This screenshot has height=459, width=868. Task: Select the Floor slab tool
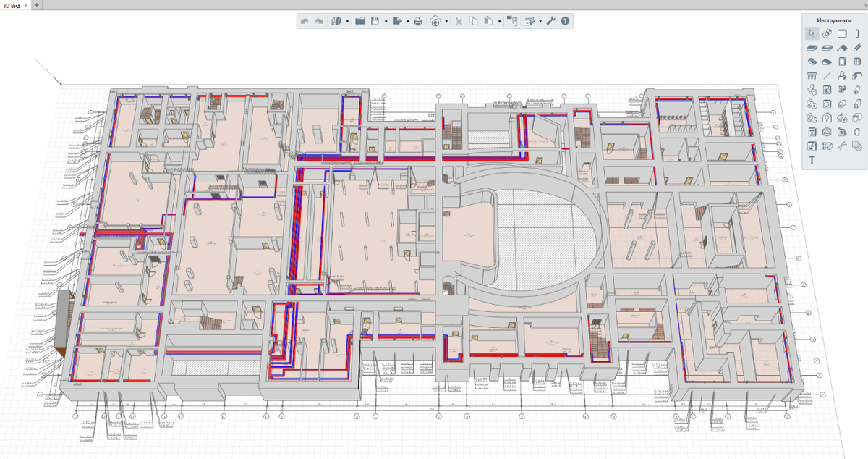(812, 47)
